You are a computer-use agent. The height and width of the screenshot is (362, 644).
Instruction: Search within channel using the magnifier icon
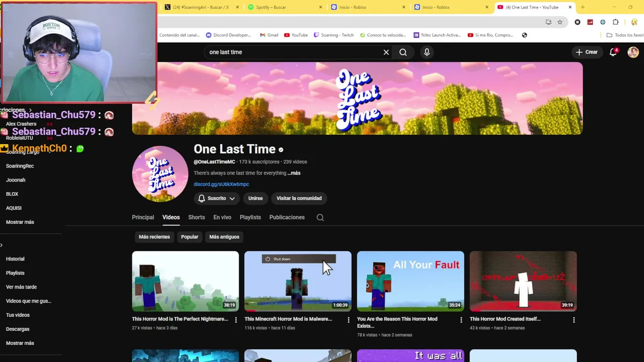[x=320, y=218]
